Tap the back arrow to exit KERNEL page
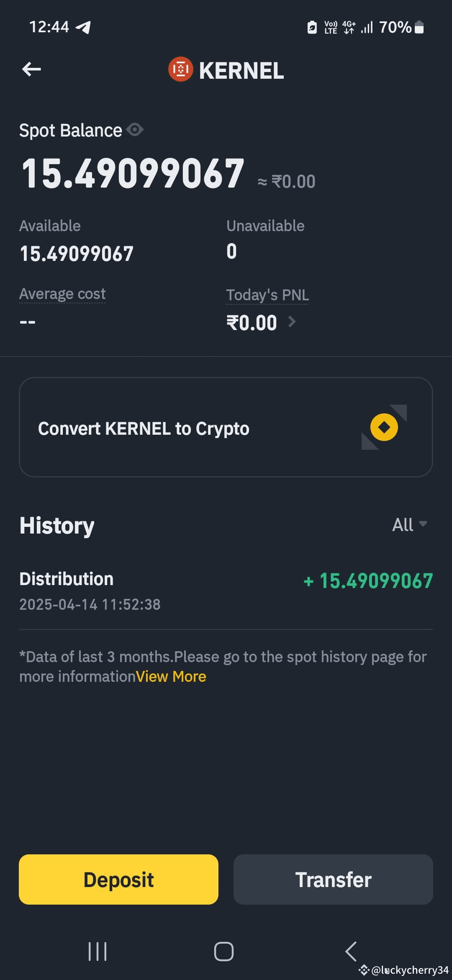The width and height of the screenshot is (452, 980). [x=31, y=69]
